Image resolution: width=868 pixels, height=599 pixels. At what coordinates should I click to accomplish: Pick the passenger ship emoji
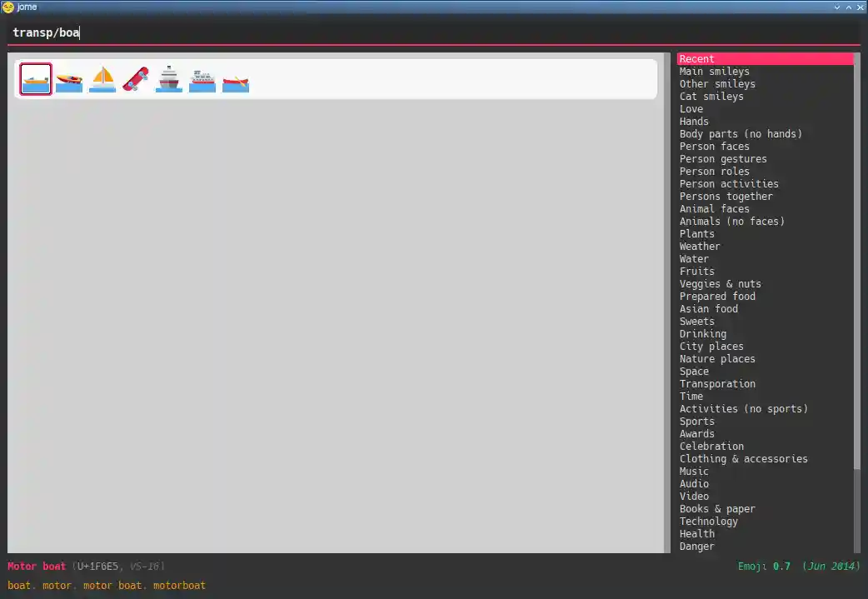click(x=169, y=79)
